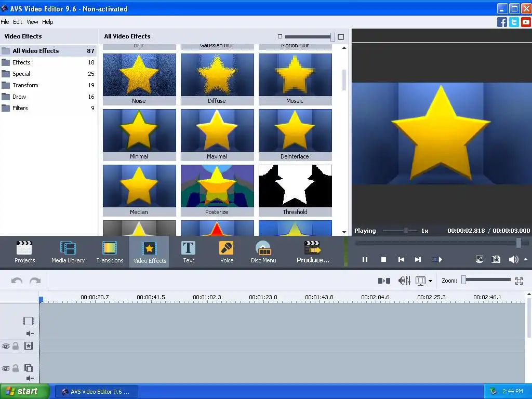532x399 pixels.
Task: Select the Minimal effect thumbnail
Action: pyautogui.click(x=139, y=135)
